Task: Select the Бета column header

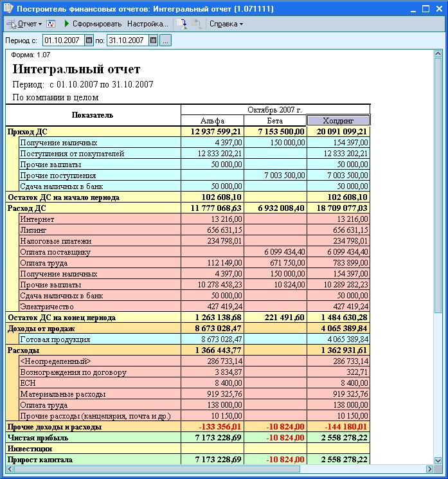Action: (x=275, y=121)
